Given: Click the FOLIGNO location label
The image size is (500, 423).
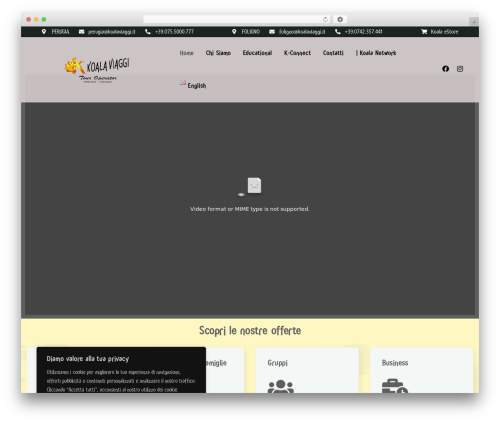Looking at the screenshot, I should click(x=251, y=32).
